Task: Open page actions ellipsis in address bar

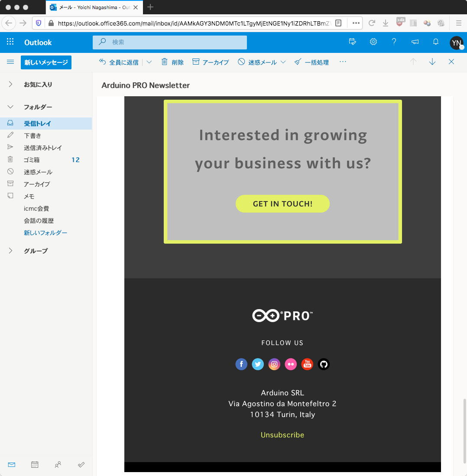Action: (x=356, y=23)
